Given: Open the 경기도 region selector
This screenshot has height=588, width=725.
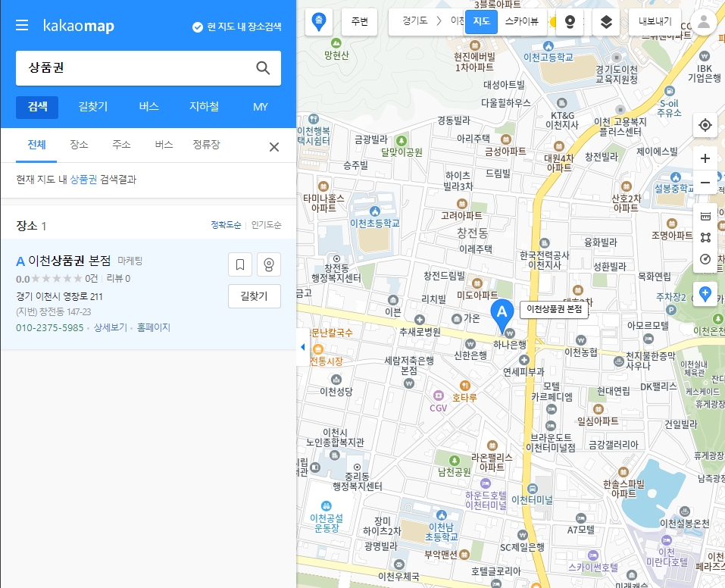Looking at the screenshot, I should coord(414,20).
